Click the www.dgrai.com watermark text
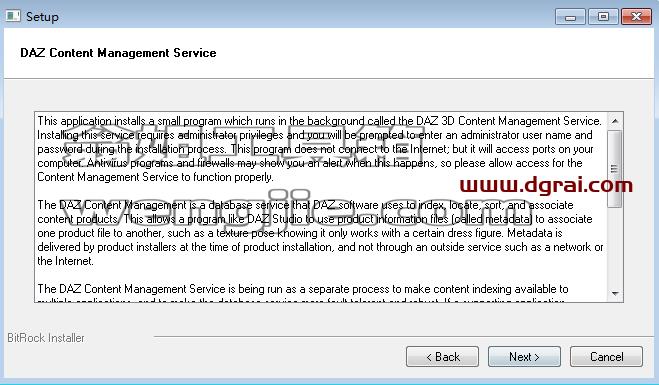Screen dimensions: 659x385 pos(546,185)
